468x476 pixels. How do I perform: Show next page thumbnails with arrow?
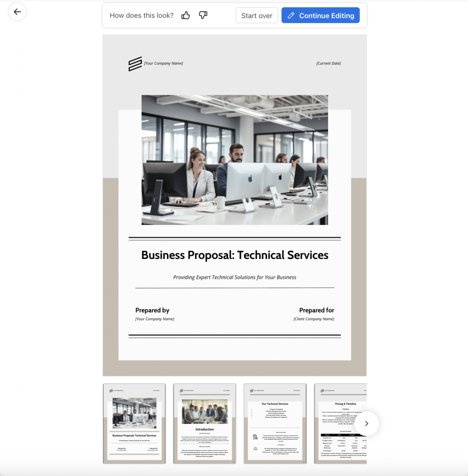pos(366,423)
